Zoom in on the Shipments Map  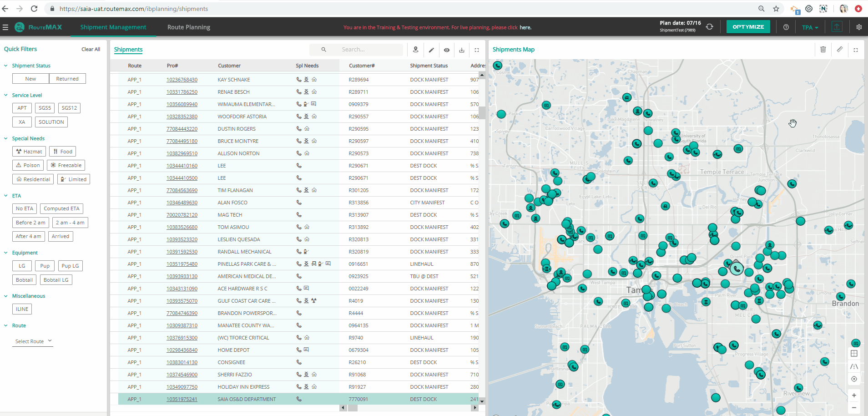[x=854, y=396]
